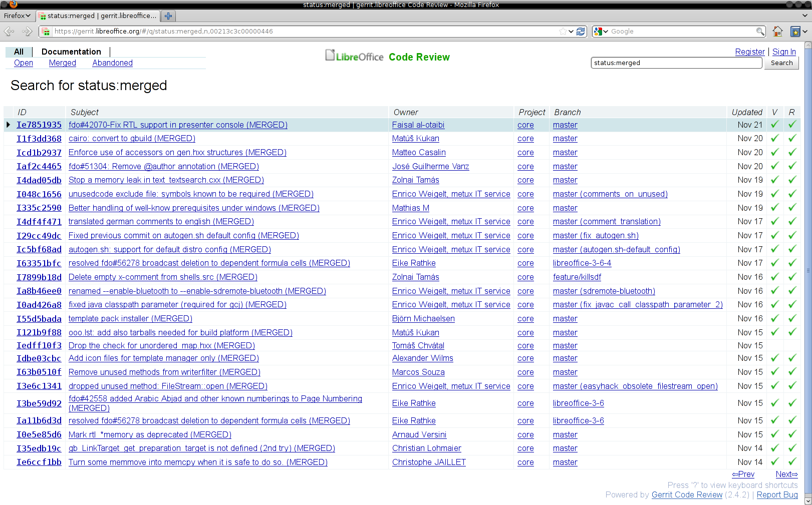
Task: Open the Gerrit Code Review footer link
Action: pyautogui.click(x=687, y=494)
